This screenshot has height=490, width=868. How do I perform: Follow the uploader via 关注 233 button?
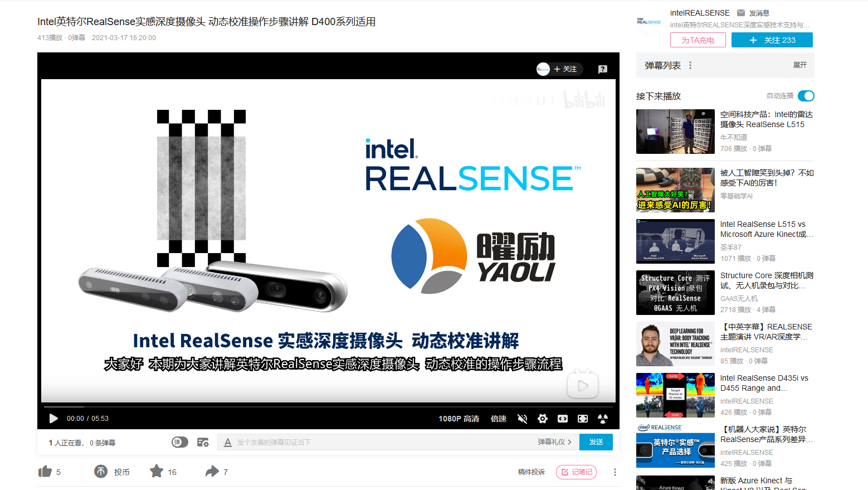772,40
